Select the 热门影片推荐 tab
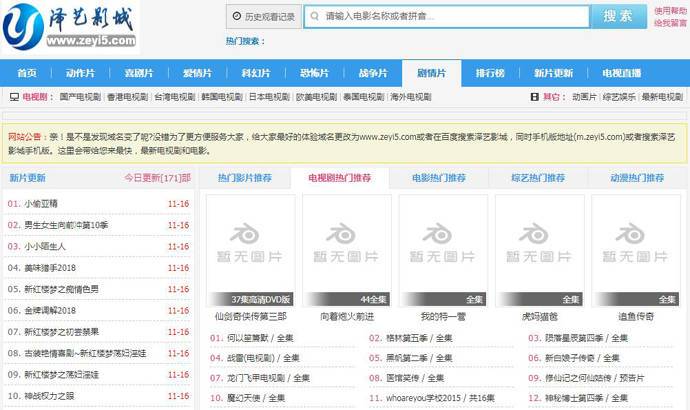 click(244, 178)
